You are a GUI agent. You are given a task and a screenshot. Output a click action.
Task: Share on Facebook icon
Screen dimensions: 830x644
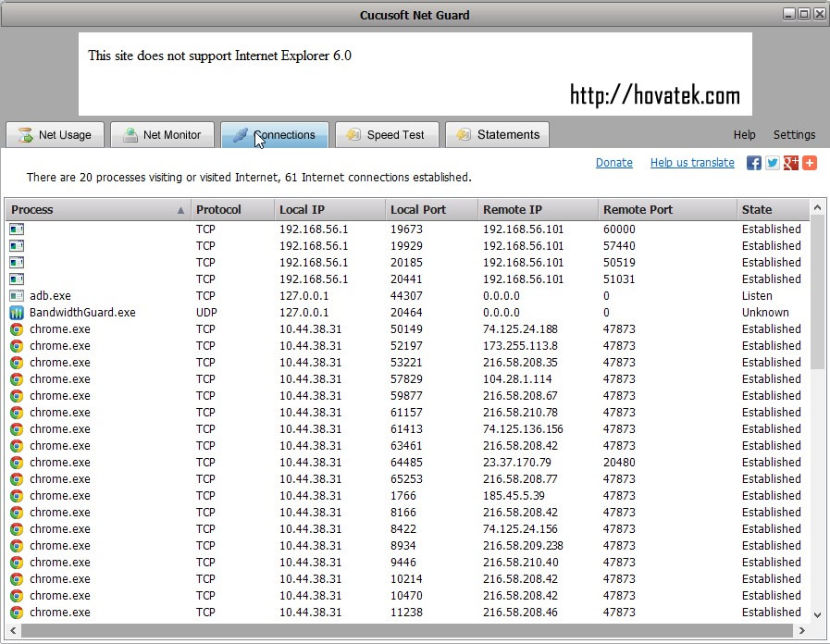coord(754,163)
